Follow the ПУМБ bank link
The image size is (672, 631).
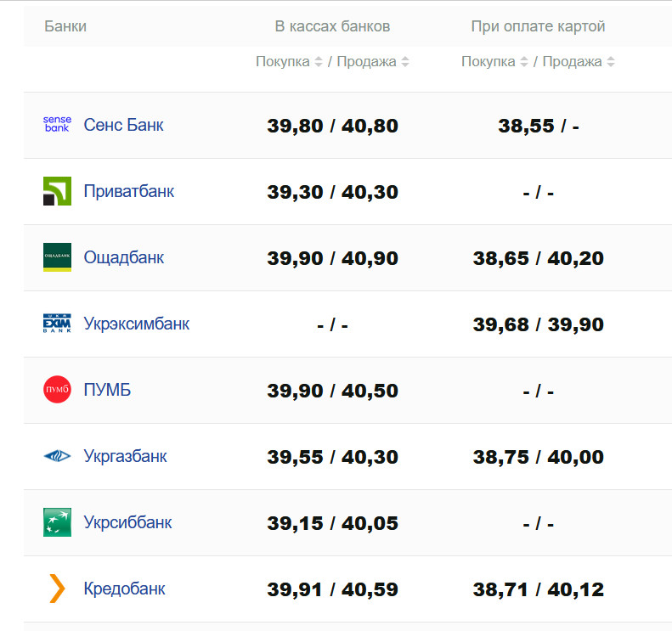click(x=107, y=390)
